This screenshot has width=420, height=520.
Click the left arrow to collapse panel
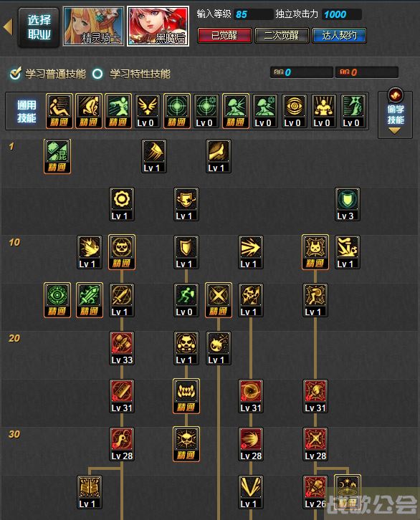click(x=8, y=27)
